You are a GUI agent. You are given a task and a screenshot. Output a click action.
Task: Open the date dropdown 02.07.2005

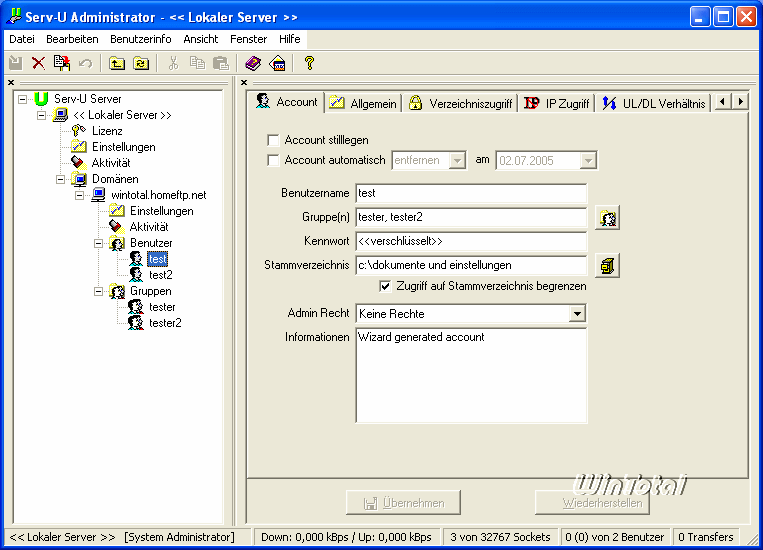point(588,161)
